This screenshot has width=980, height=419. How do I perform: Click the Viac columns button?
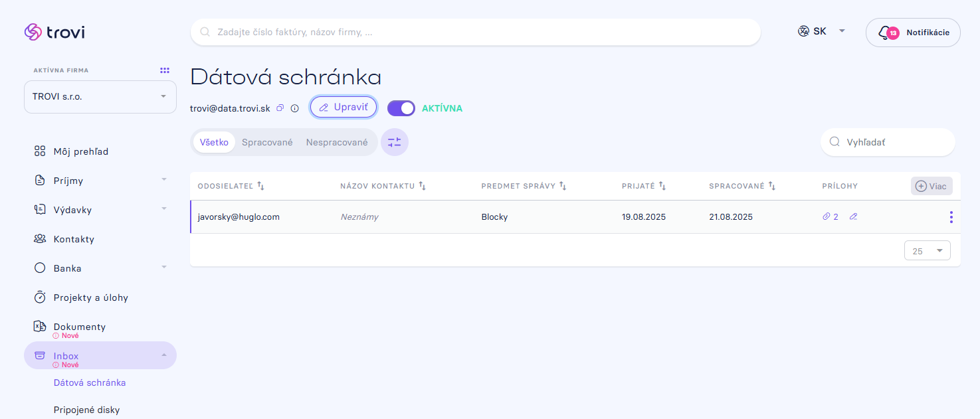(x=931, y=186)
